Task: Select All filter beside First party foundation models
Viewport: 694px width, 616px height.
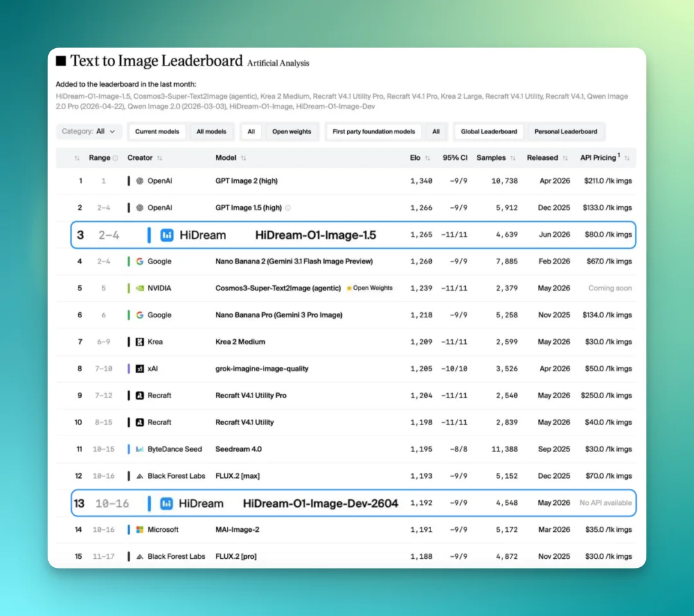Action: pos(436,132)
